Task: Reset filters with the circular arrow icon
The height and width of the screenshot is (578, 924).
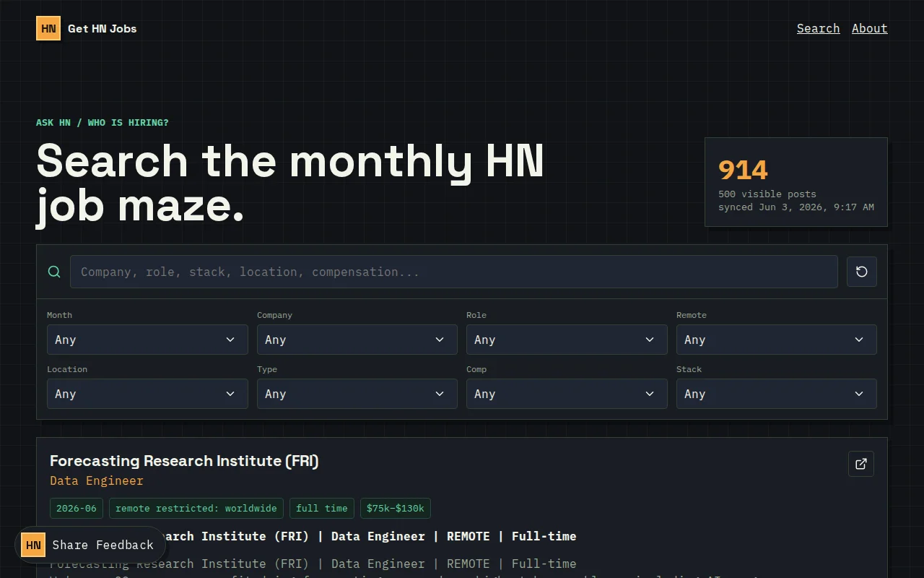Action: point(861,272)
